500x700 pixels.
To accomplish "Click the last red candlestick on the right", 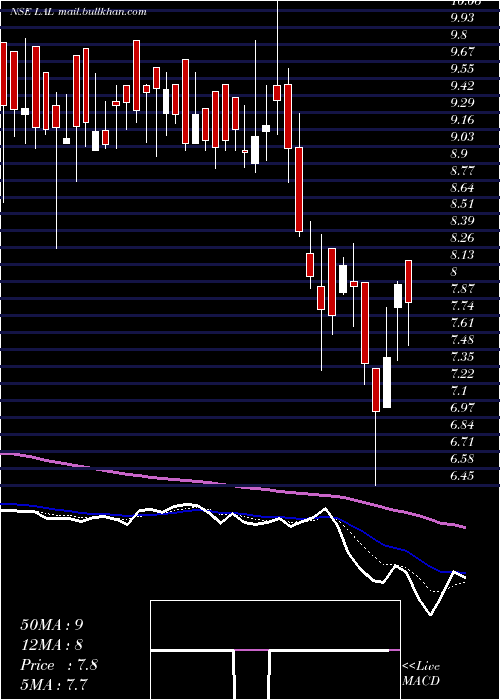I will tap(408, 281).
